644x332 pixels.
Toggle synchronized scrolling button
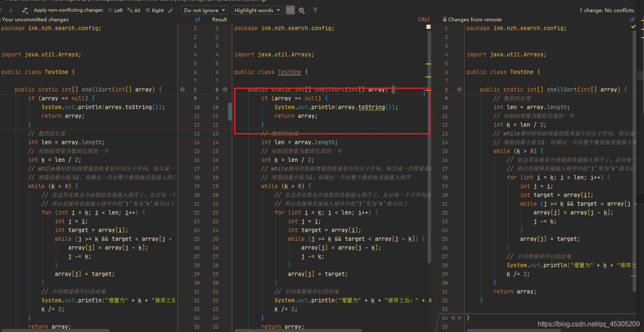290,10
